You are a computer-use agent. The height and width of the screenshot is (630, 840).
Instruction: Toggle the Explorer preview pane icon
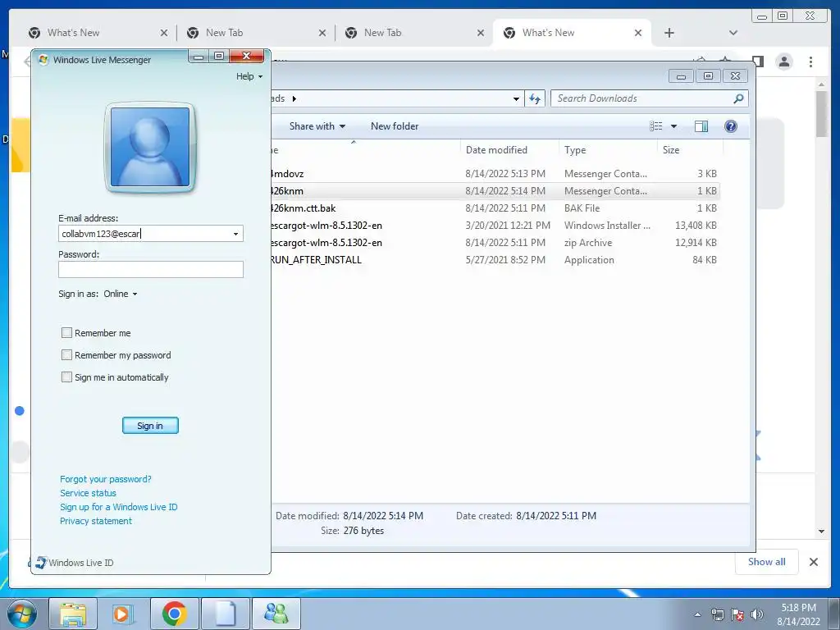coord(701,126)
